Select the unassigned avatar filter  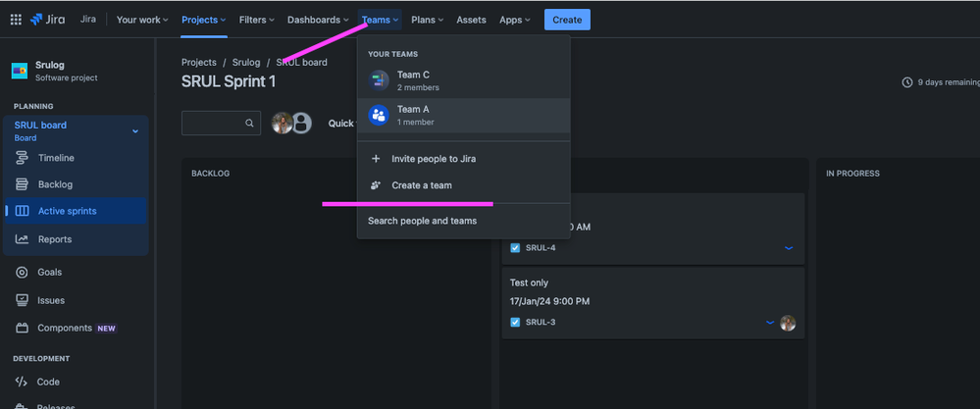click(302, 123)
